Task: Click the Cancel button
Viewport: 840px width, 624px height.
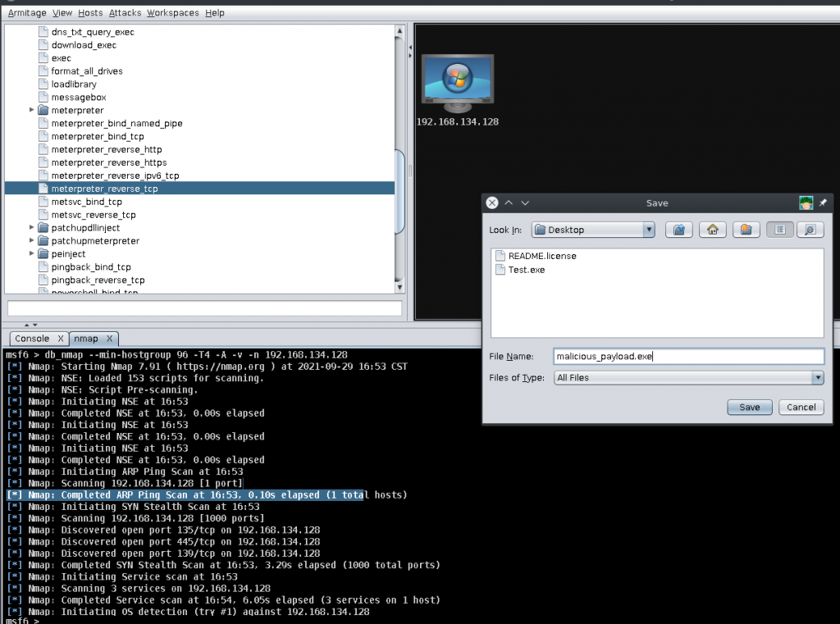Action: pos(801,407)
